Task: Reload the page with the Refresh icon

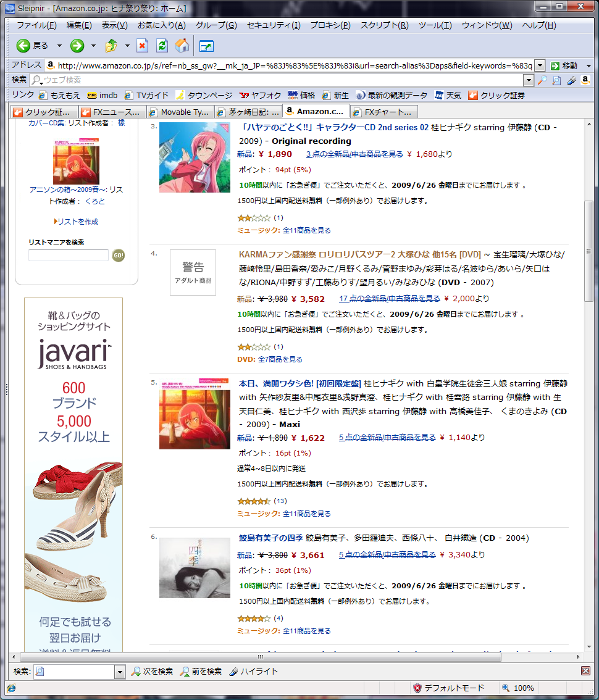Action: click(x=162, y=46)
